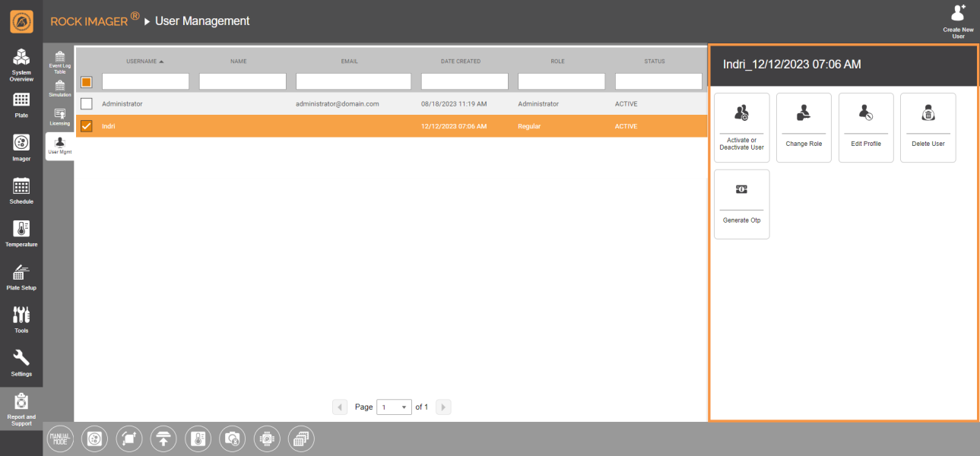Toggle the select-all checkbox in table header
Image resolution: width=980 pixels, height=456 pixels.
click(x=86, y=80)
